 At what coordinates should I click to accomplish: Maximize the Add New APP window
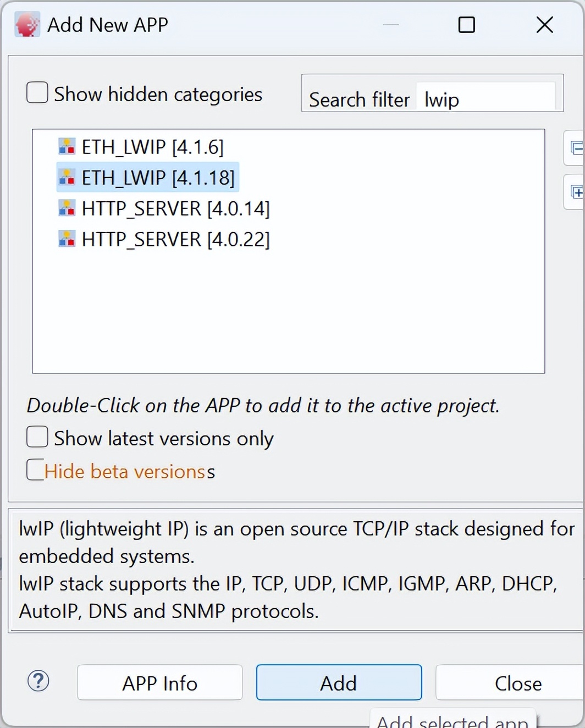[x=467, y=25]
